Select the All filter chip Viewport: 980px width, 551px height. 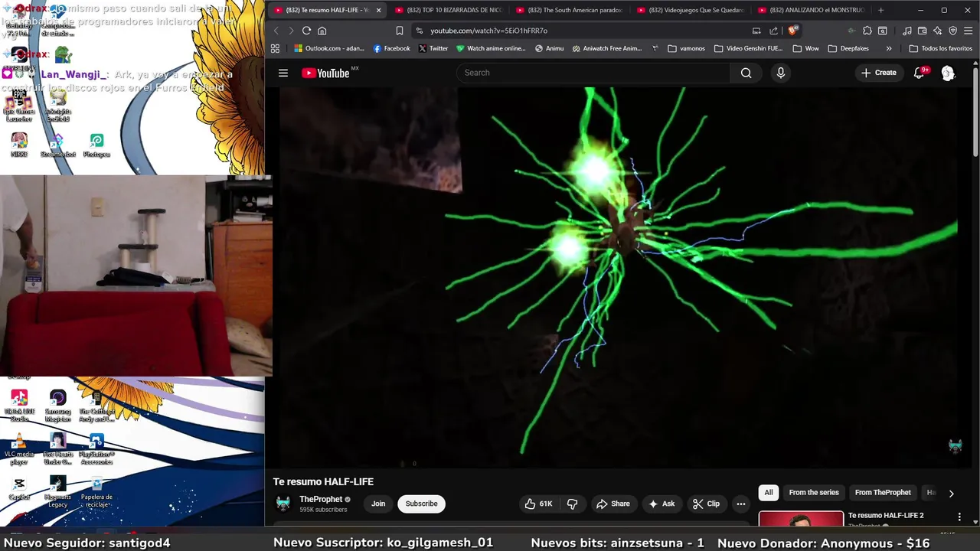pos(769,493)
